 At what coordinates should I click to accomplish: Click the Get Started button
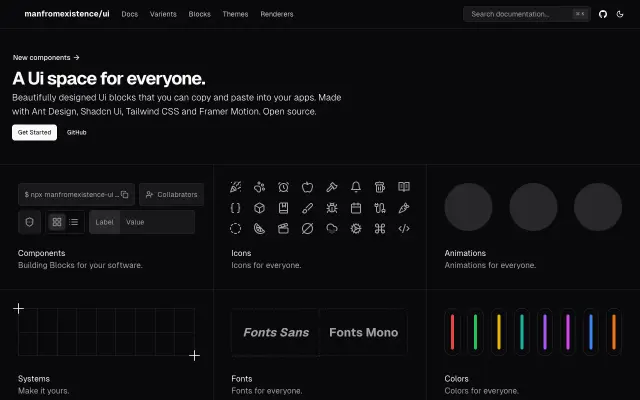[x=34, y=132]
